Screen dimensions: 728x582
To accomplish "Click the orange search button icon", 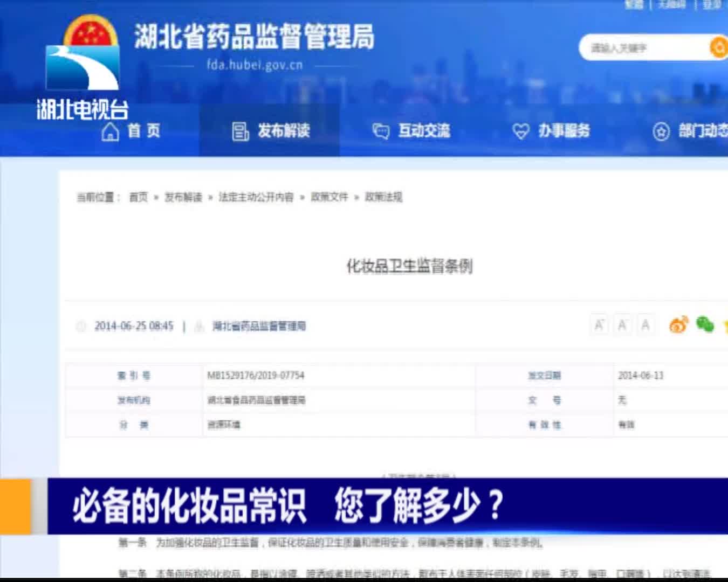I will click(x=718, y=47).
